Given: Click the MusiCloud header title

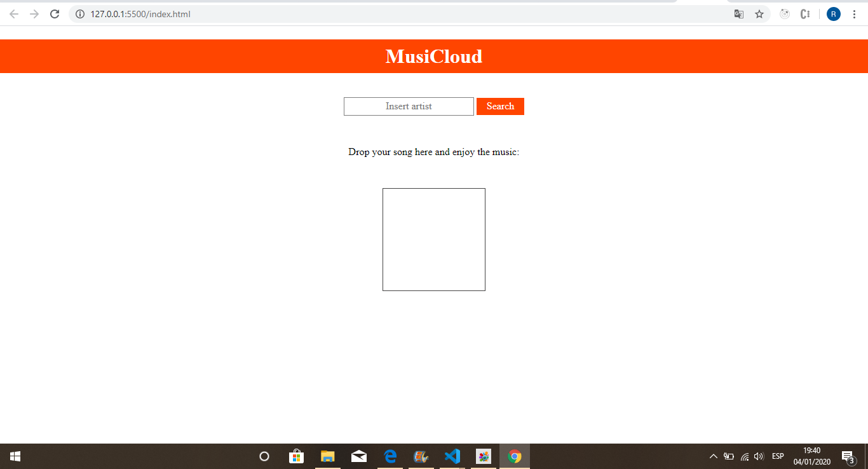Looking at the screenshot, I should point(434,57).
